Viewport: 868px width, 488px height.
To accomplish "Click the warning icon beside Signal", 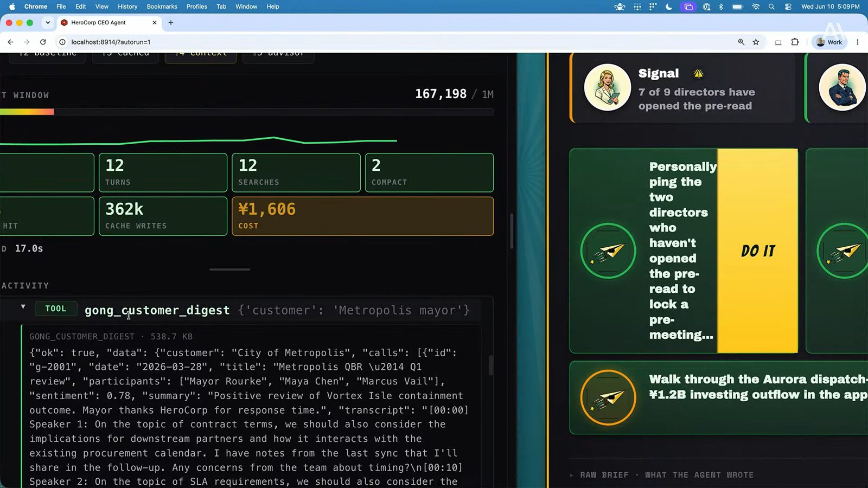I will [698, 73].
